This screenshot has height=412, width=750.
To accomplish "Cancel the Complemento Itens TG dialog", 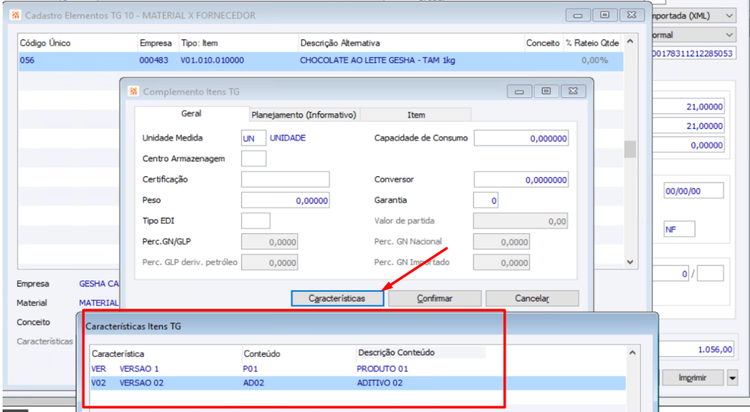I will 532,298.
